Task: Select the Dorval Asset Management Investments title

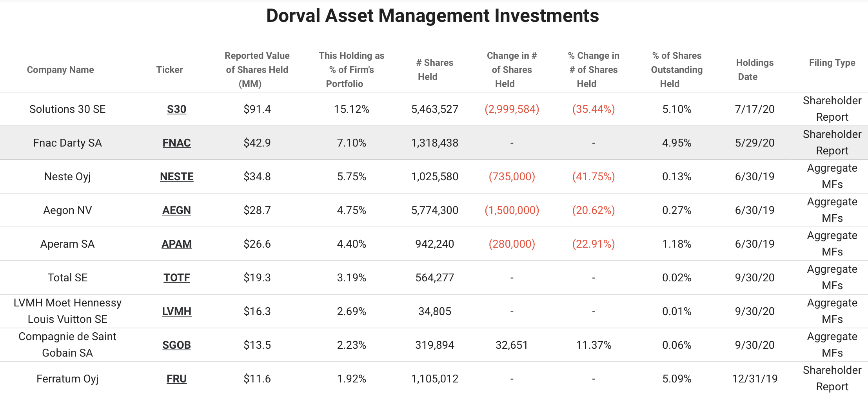Action: click(432, 16)
